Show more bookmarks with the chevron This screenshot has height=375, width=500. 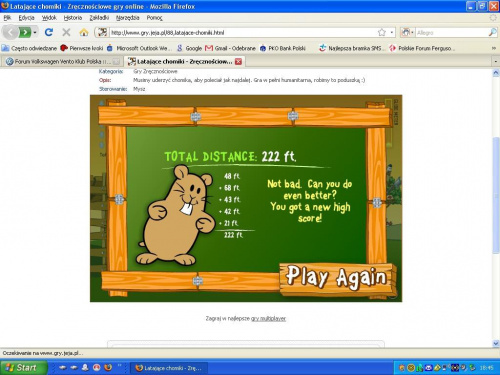pos(494,48)
